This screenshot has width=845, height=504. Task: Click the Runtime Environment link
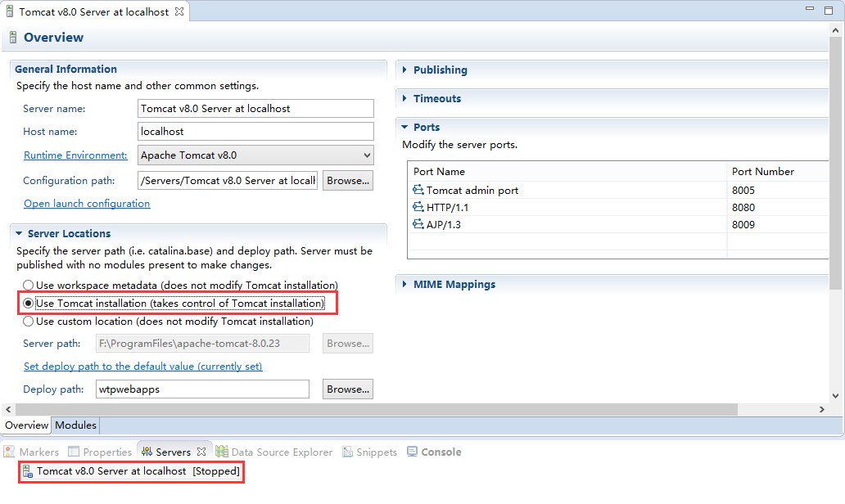tap(75, 155)
